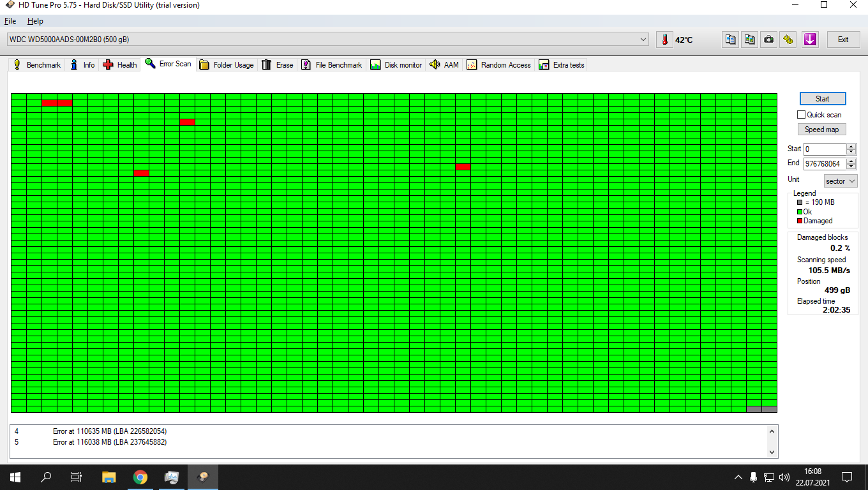868x490 pixels.
Task: Click the End sector input field
Action: coord(825,164)
